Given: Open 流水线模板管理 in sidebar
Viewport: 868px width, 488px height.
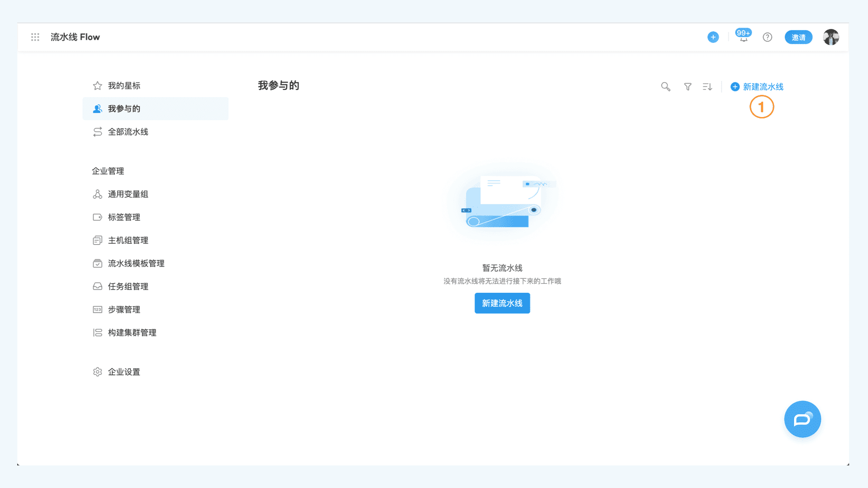Looking at the screenshot, I should (136, 263).
